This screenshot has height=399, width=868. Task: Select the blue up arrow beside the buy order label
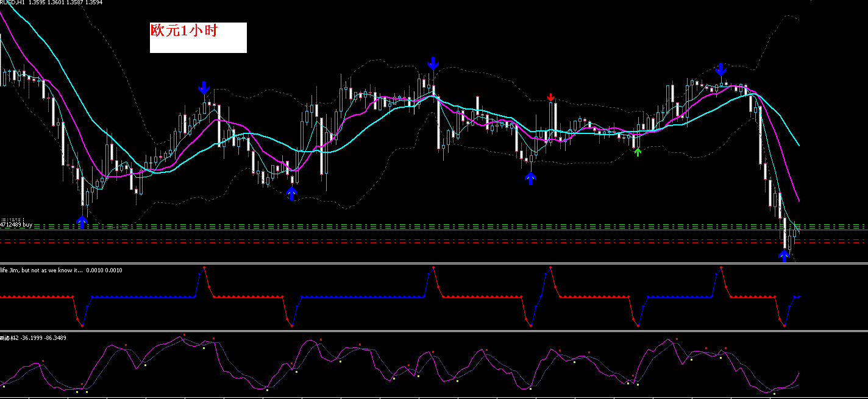click(82, 222)
